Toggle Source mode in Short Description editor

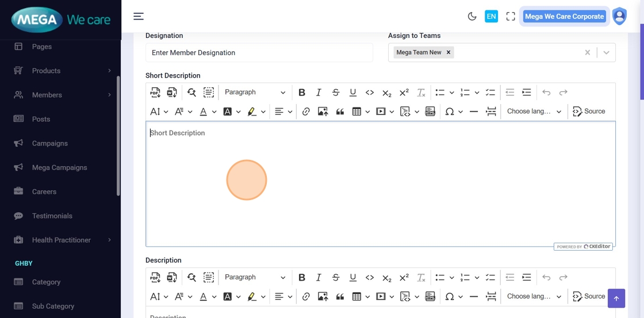click(x=589, y=112)
